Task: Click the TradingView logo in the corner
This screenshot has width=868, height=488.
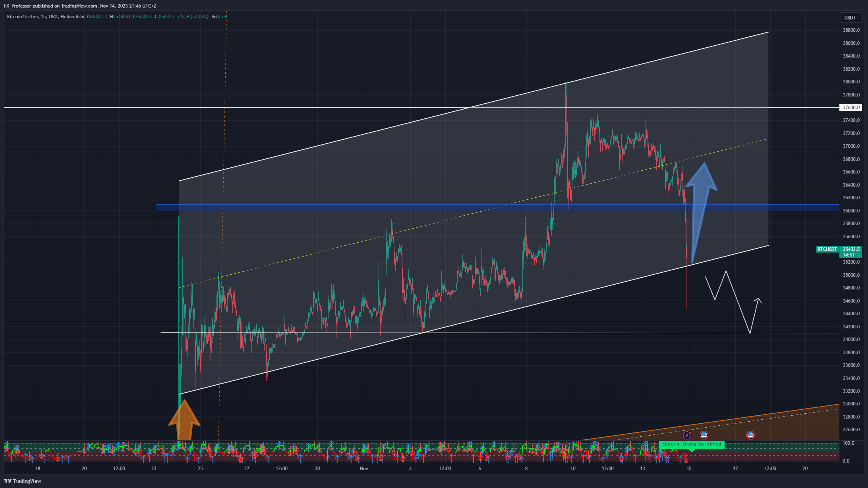Action: (x=23, y=481)
